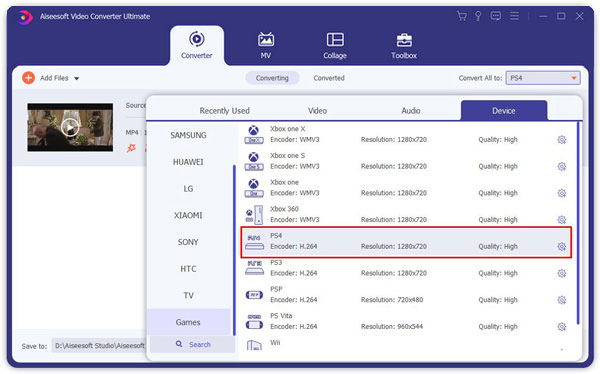This screenshot has width=600, height=374.
Task: Choose XIAOMI device category
Action: [188, 216]
